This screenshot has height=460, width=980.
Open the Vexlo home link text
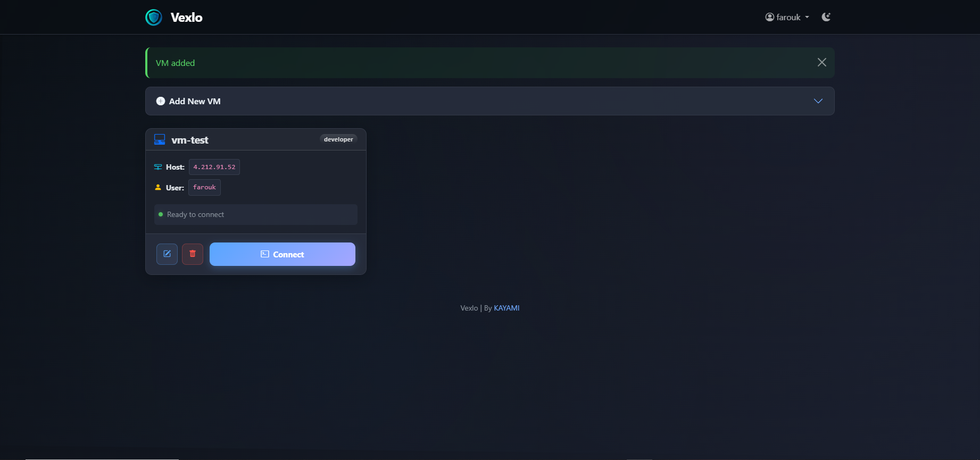coord(186,18)
